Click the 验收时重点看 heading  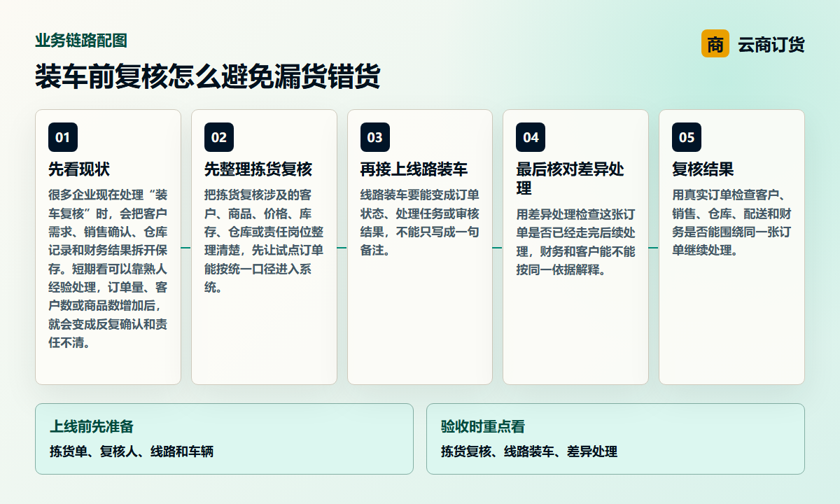483,426
